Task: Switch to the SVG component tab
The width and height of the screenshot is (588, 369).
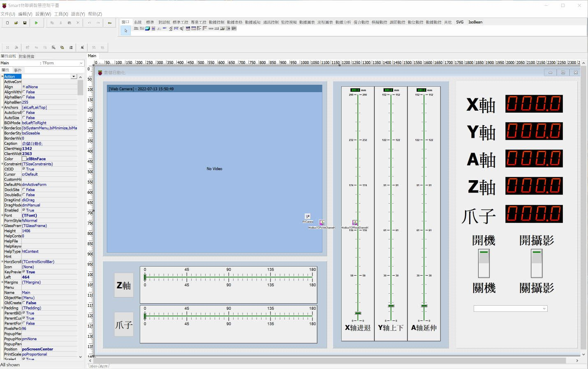Action: coord(460,22)
